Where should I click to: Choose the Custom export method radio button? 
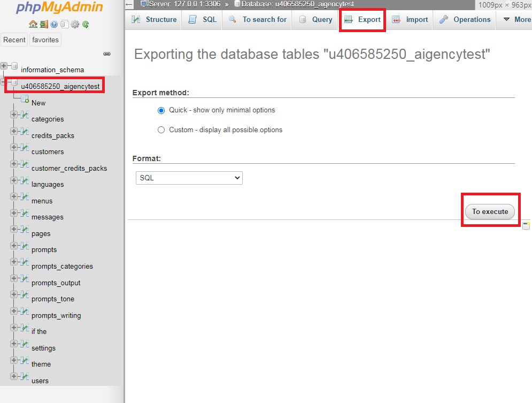pyautogui.click(x=161, y=130)
